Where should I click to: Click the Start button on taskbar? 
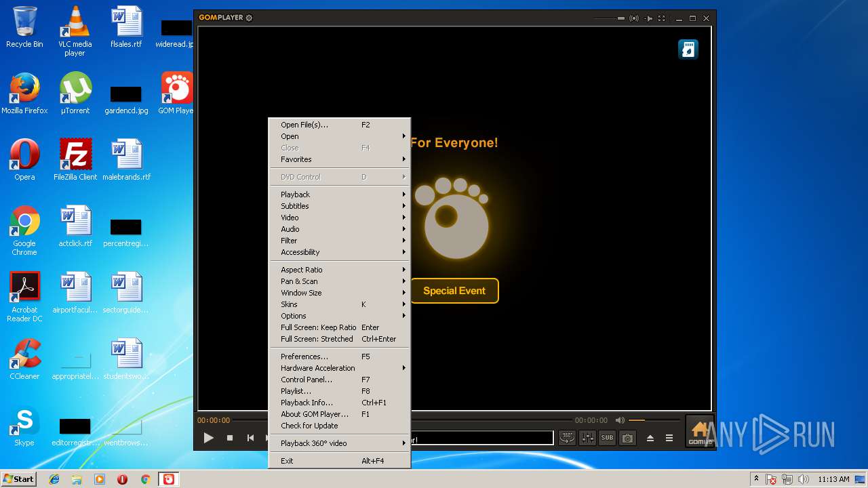[x=19, y=479]
